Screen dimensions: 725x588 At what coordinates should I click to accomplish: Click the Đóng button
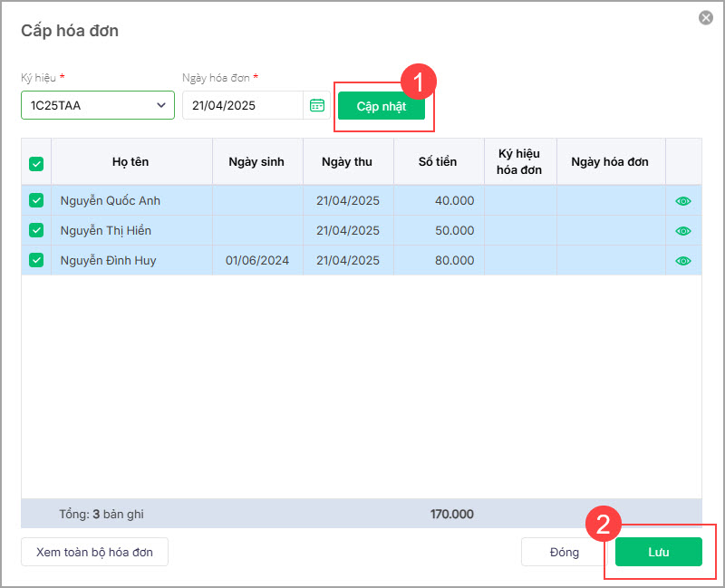(x=564, y=552)
